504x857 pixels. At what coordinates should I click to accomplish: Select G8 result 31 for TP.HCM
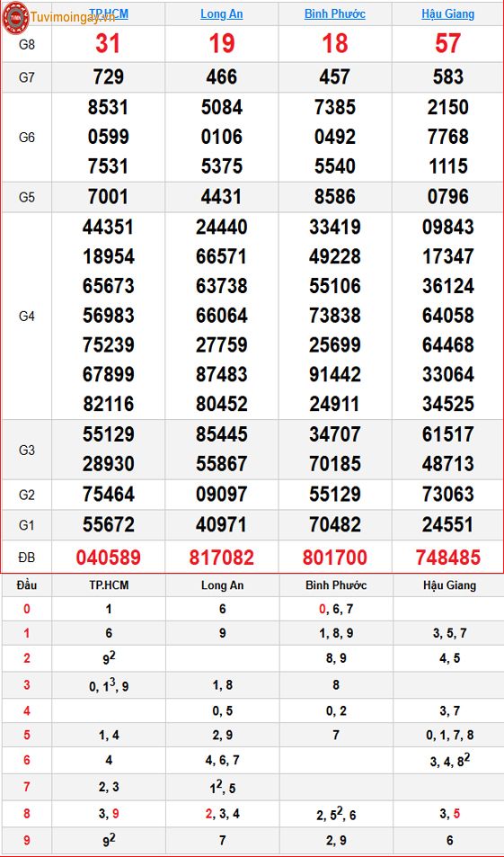[108, 44]
